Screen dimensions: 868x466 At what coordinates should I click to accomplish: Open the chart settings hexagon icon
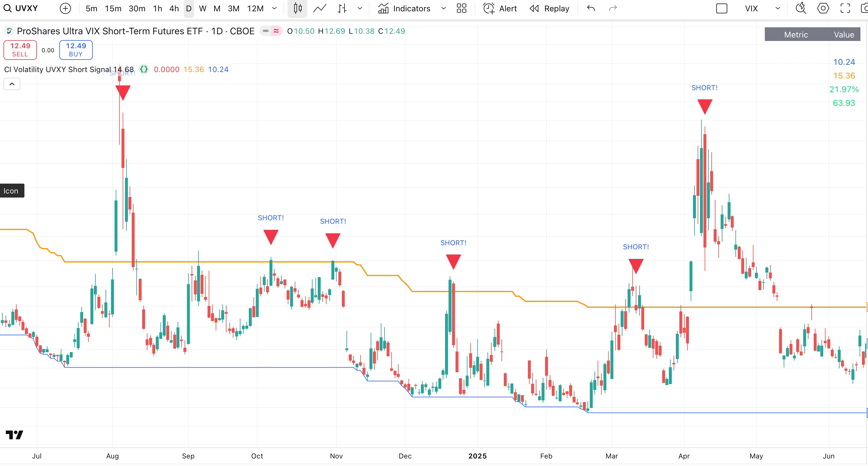tap(823, 8)
